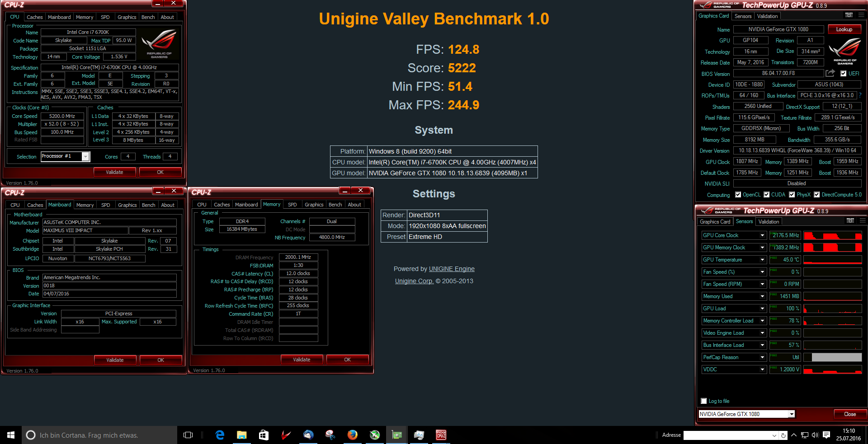Open the Memory Used sensor dropdown
868x444 pixels.
click(x=762, y=296)
